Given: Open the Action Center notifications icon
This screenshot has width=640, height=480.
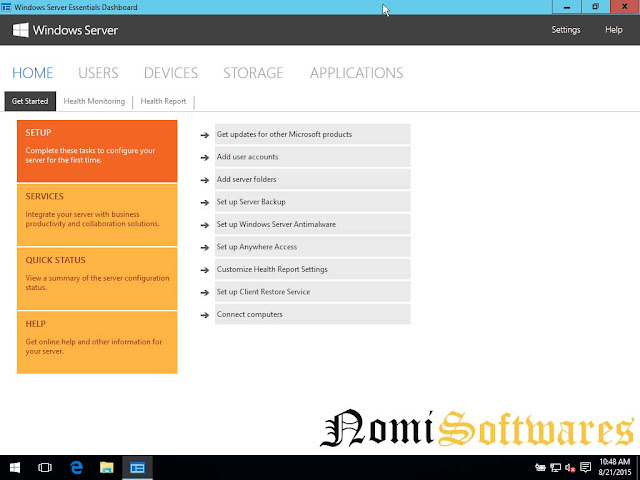Looking at the screenshot, I should [x=585, y=467].
